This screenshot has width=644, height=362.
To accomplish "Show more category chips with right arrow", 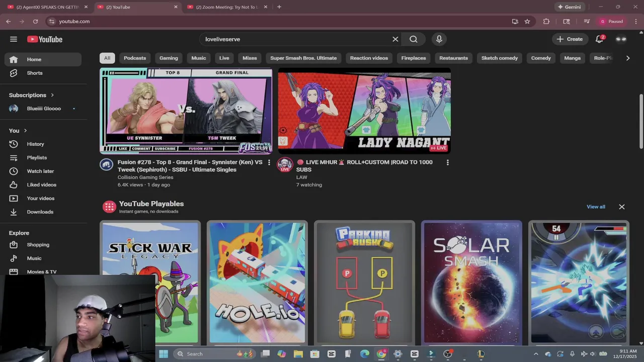I will point(627,58).
